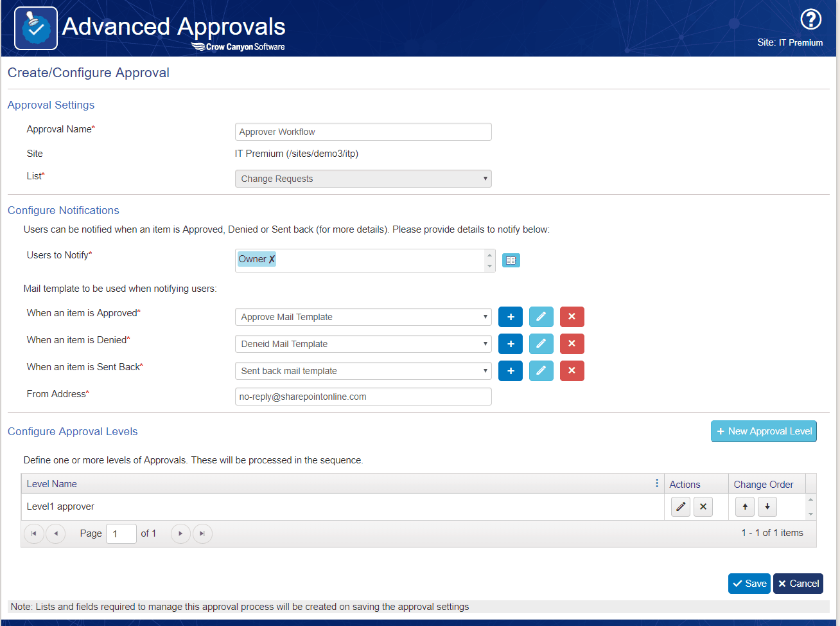The height and width of the screenshot is (626, 840).
Task: Click the Approval Name input field
Action: 363,132
